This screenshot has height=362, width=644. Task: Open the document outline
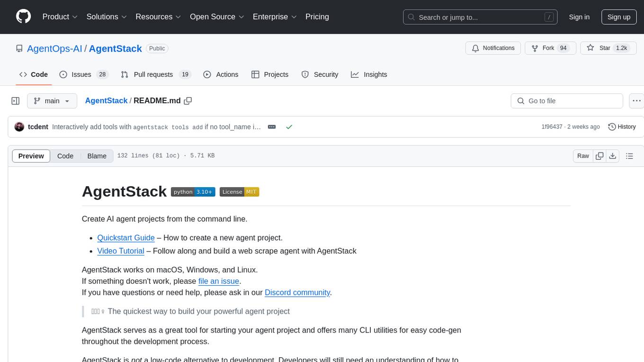[x=629, y=156]
